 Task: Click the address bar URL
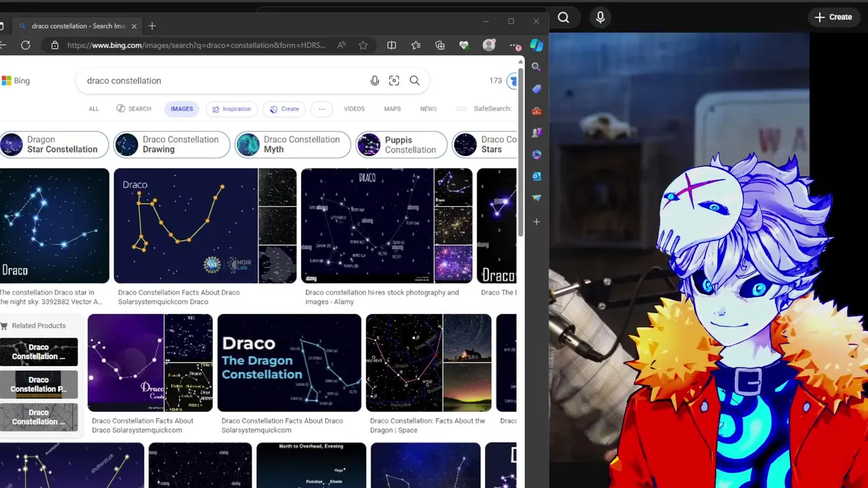pyautogui.click(x=197, y=45)
